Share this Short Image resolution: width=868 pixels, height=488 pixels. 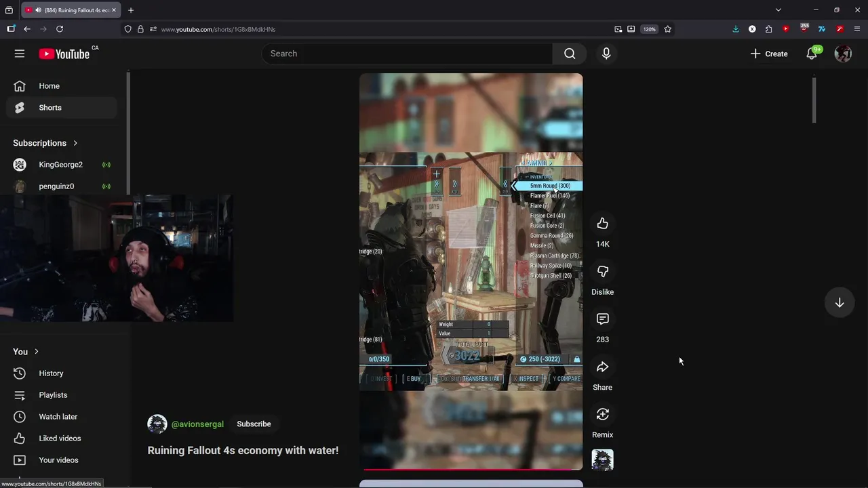pos(602,367)
